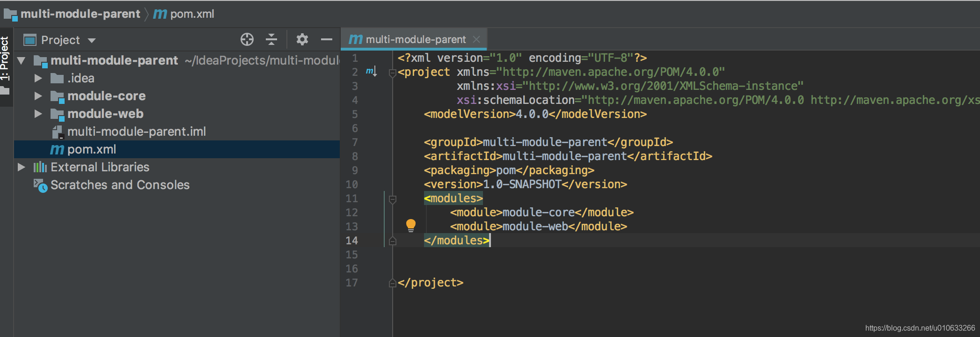Screen dimensions: 980x337
Task: Click the Project panel title label
Action: point(60,40)
